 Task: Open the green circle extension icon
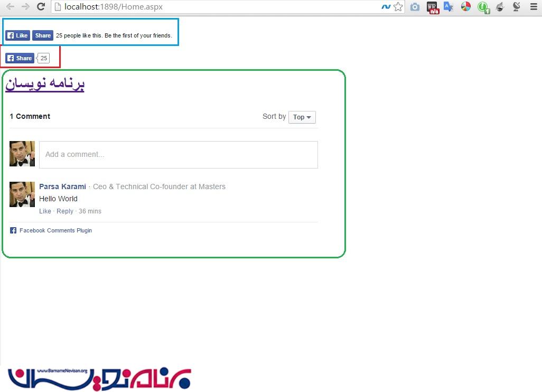pyautogui.click(x=483, y=7)
